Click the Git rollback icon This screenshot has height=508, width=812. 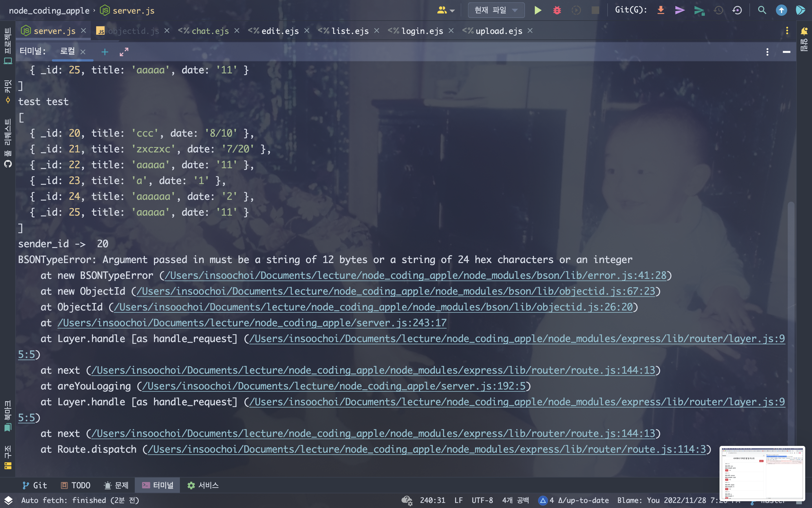click(737, 10)
